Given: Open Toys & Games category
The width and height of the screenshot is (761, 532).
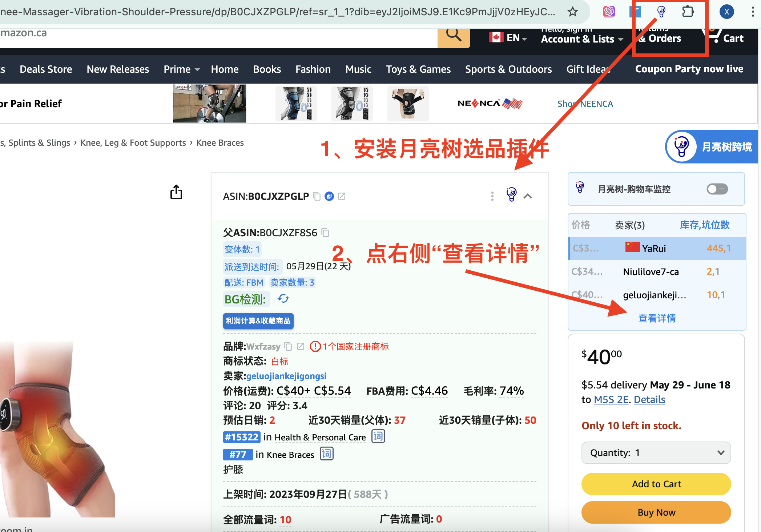Looking at the screenshot, I should (418, 69).
